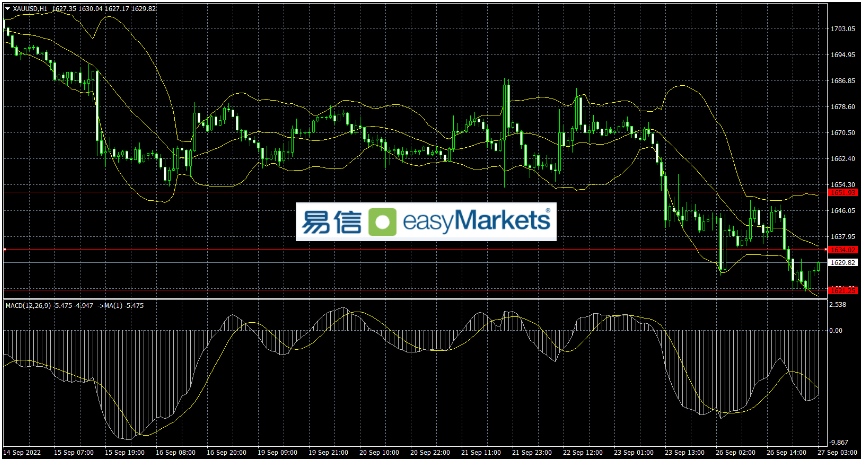Click the MACD(12,26,9) indicator label
Screen dimensions: 863x461
[x=26, y=305]
